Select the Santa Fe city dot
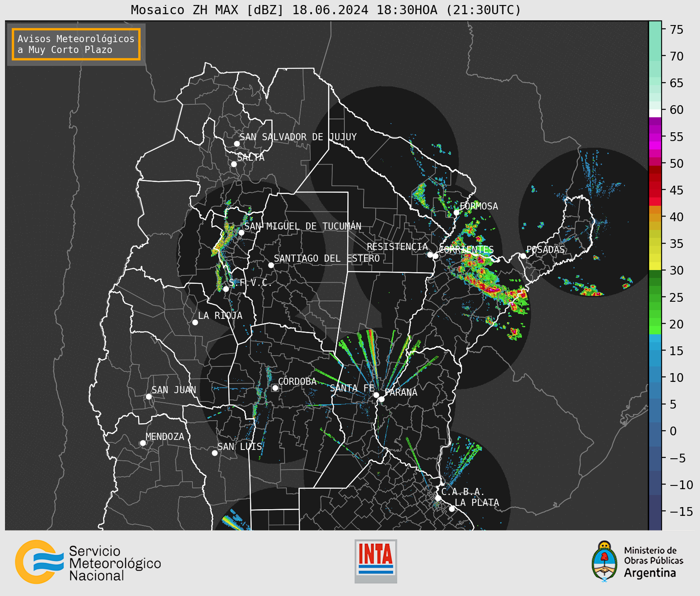The height and width of the screenshot is (596, 700). [376, 395]
